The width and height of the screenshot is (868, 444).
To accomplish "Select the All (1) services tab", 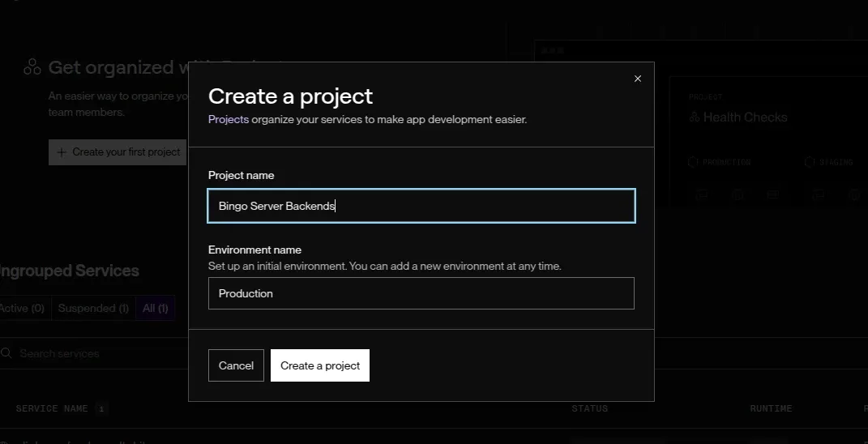I will click(155, 309).
